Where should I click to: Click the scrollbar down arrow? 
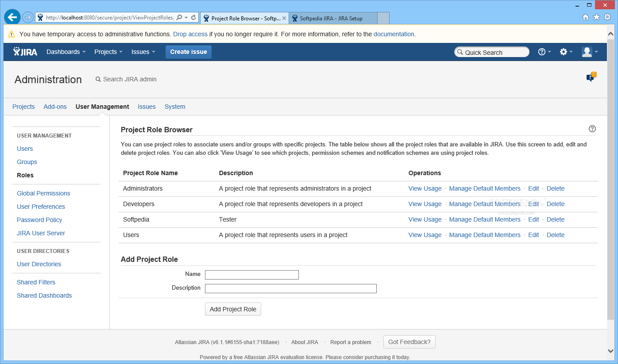point(610,352)
